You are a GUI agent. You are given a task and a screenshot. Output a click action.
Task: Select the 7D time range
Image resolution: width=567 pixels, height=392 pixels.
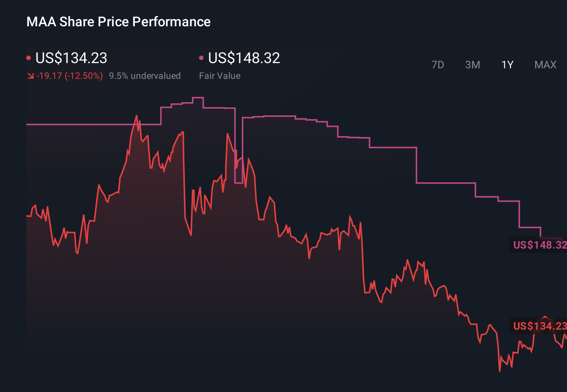438,65
